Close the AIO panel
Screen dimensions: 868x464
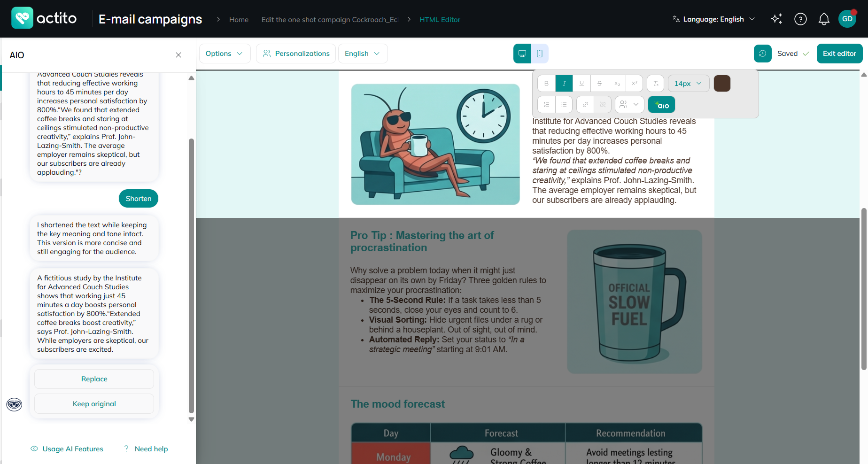(x=178, y=55)
